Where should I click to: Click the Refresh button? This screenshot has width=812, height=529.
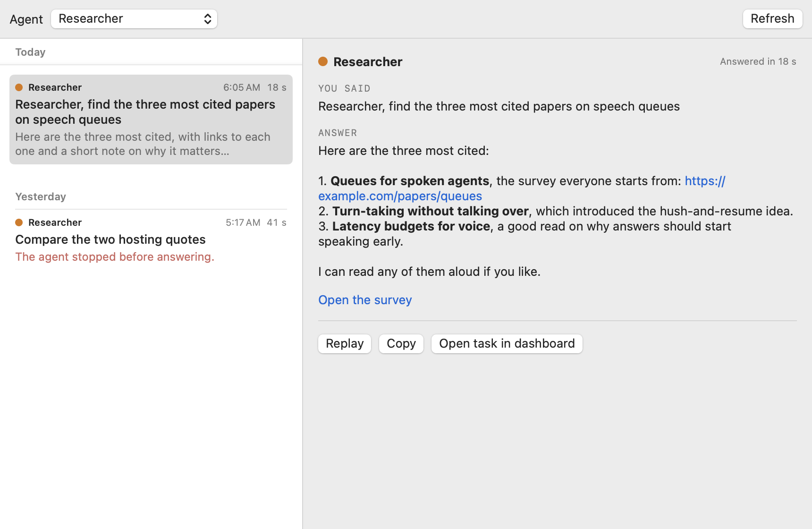tap(772, 19)
